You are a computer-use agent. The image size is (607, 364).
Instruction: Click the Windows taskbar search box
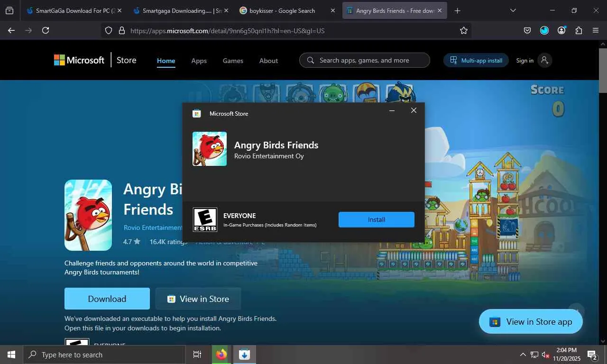point(104,355)
